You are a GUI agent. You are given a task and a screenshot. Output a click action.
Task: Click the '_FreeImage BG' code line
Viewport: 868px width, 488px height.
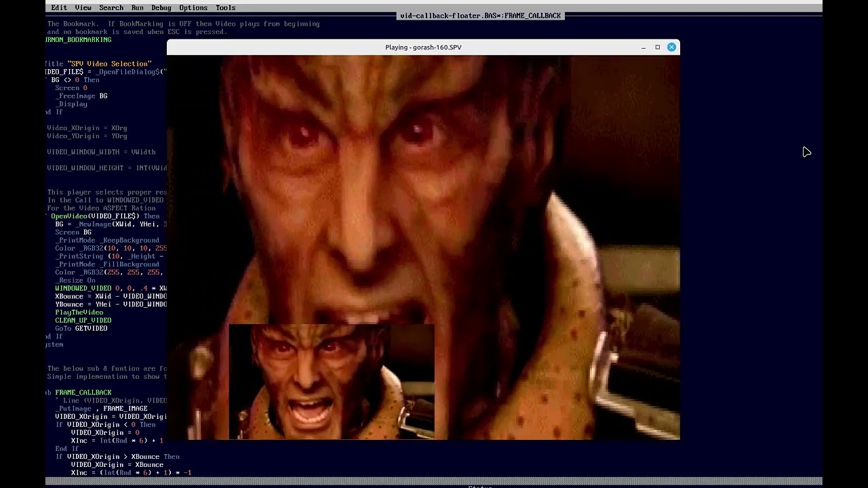[x=81, y=96]
